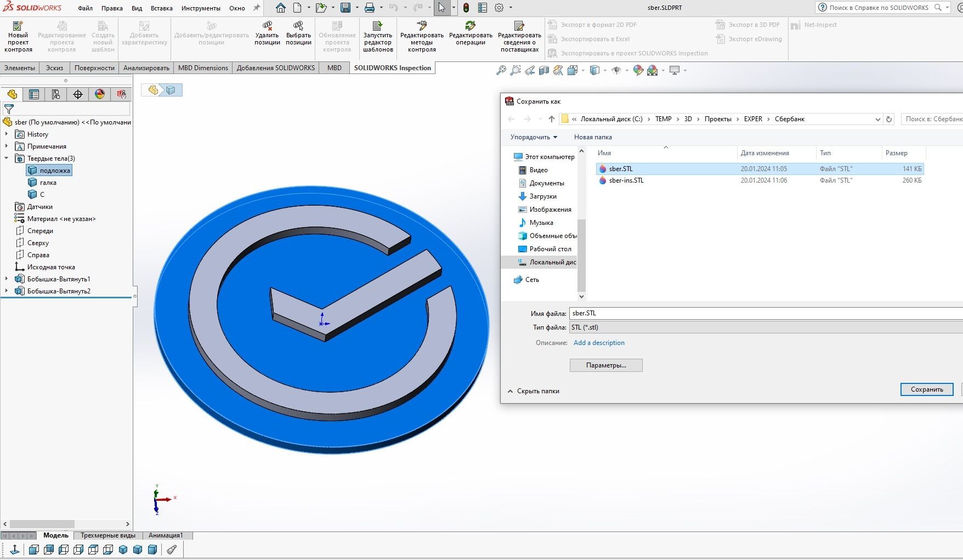The image size is (963, 560).
Task: Click the Section View icon
Action: click(544, 70)
